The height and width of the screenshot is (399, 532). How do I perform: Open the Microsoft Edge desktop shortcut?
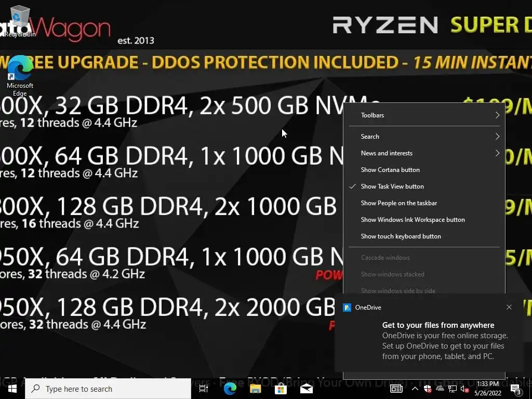coord(20,76)
